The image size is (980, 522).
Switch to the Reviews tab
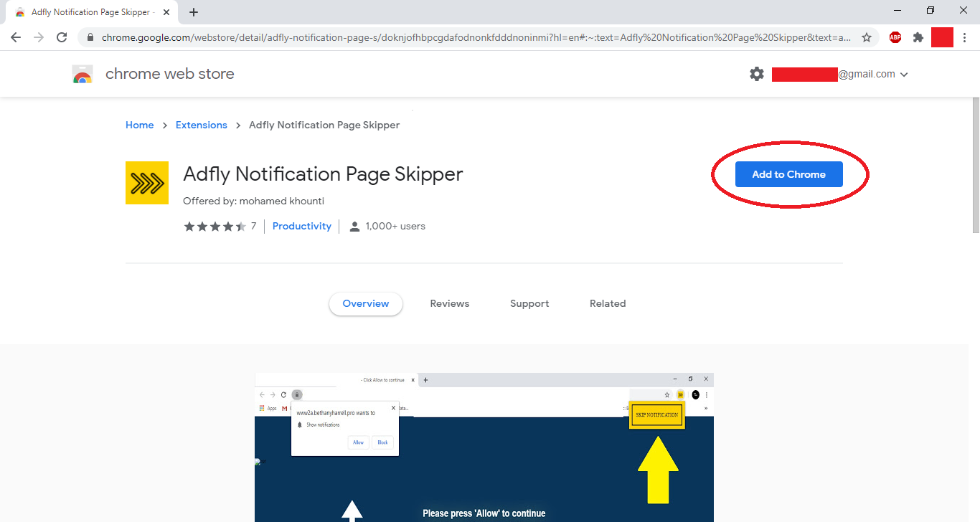coord(450,303)
